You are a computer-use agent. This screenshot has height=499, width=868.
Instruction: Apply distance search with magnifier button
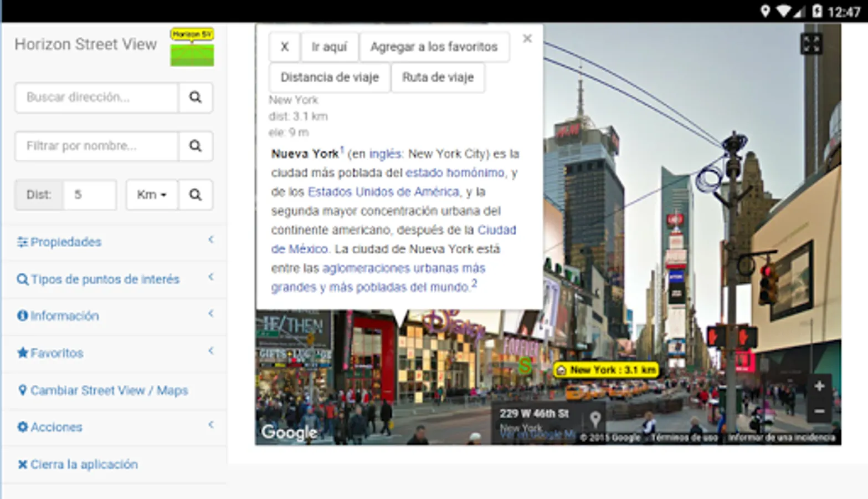pyautogui.click(x=196, y=195)
